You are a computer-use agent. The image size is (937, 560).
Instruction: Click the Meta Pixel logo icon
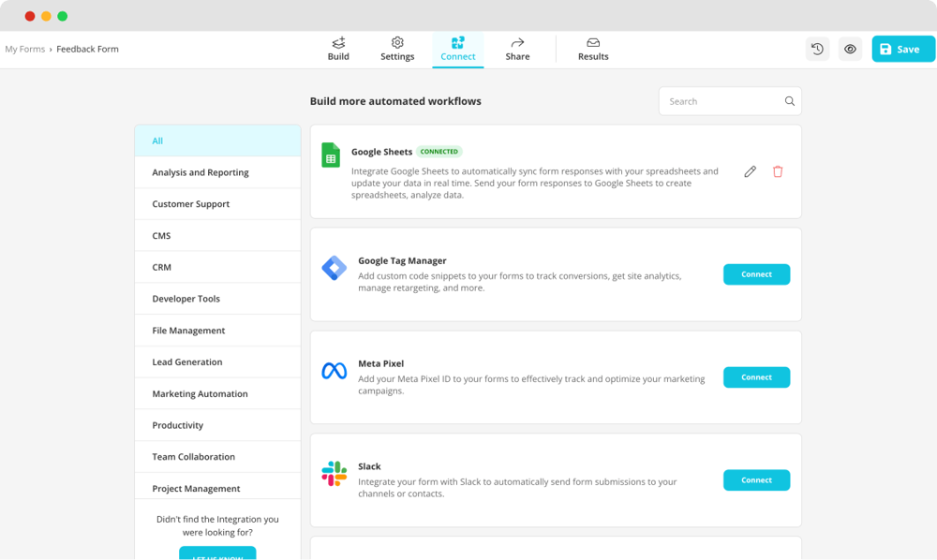[335, 372]
